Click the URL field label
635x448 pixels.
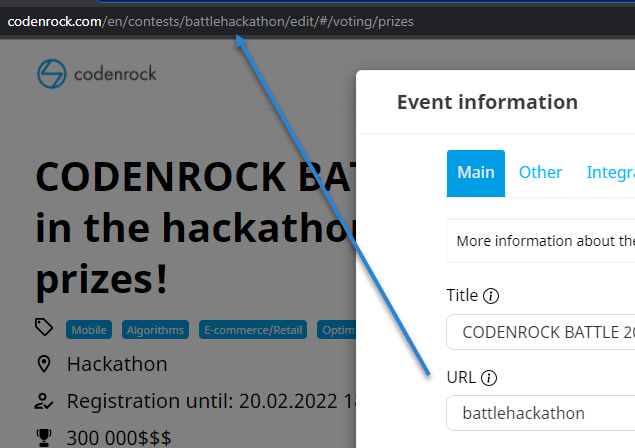click(x=461, y=378)
